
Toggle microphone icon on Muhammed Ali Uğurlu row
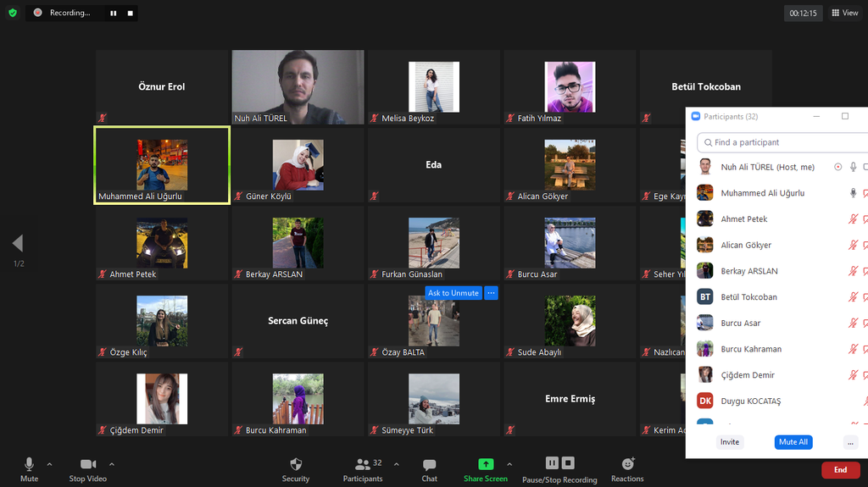tap(853, 192)
